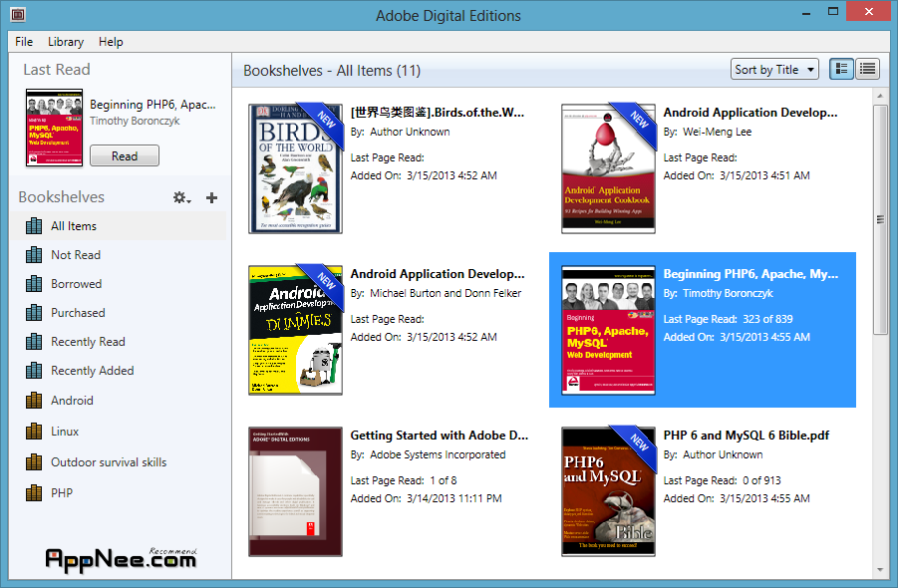Maximize the Adobe Digital Editions window
Screen dimensions: 898x588
pyautogui.click(x=832, y=11)
